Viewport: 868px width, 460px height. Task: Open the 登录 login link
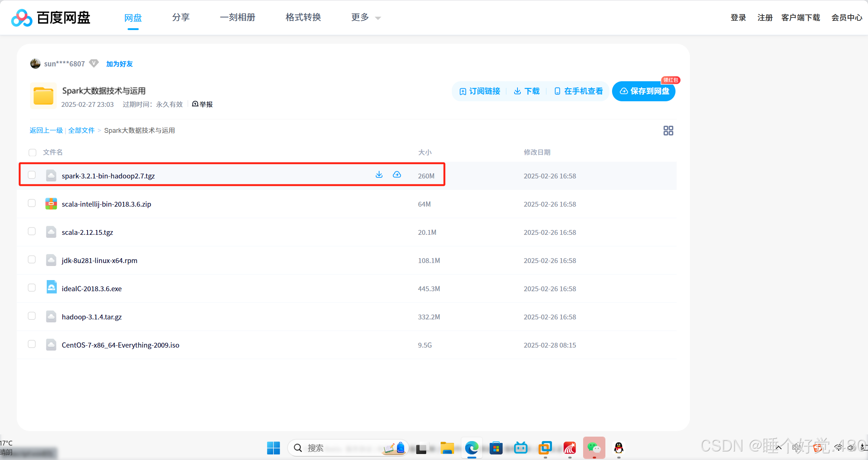738,17
